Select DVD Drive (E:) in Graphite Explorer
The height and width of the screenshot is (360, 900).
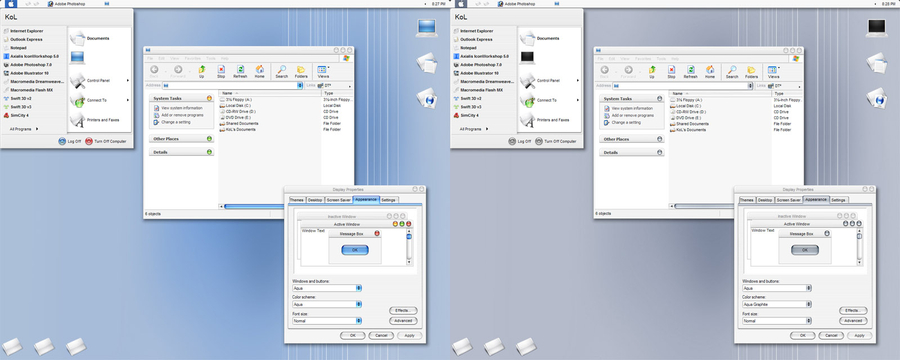click(685, 117)
